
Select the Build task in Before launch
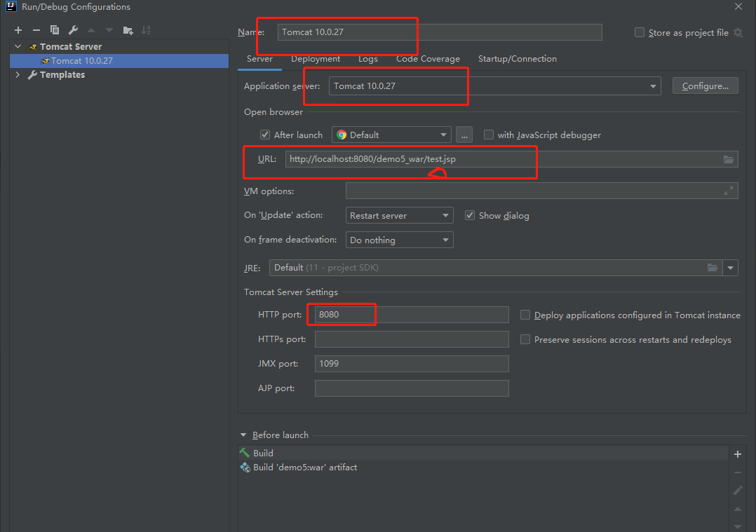pyautogui.click(x=484, y=453)
